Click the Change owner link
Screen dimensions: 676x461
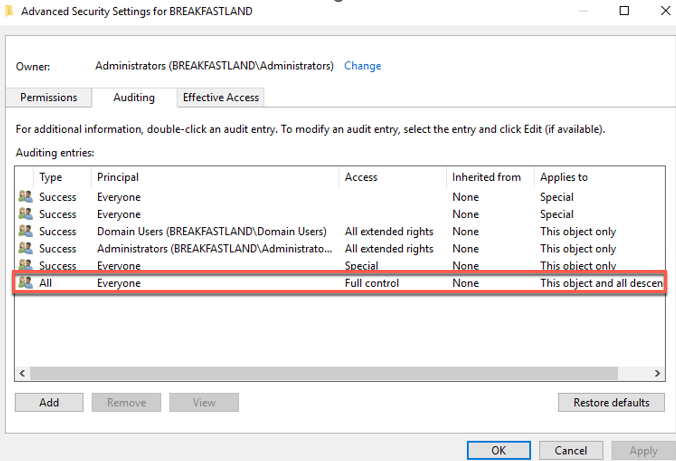pyautogui.click(x=362, y=66)
